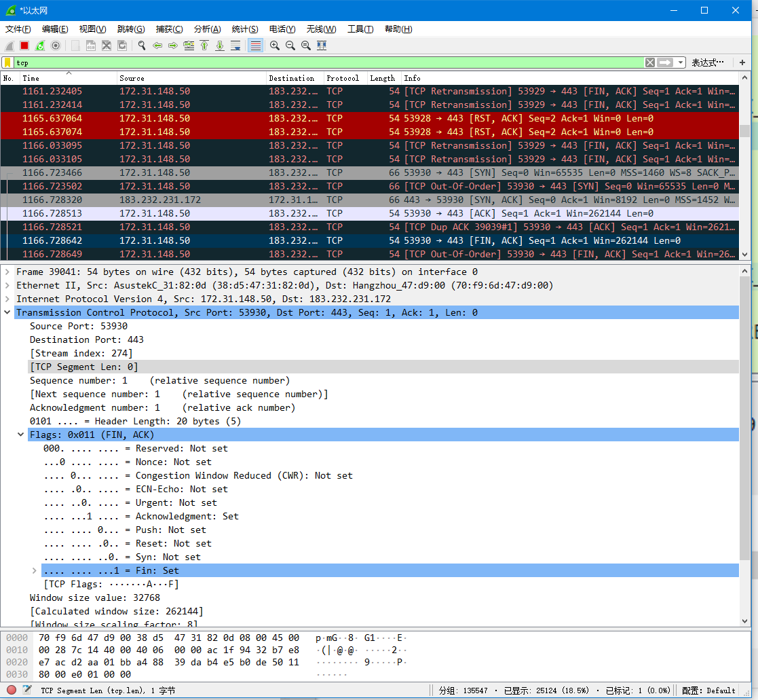Go forward to next packet arrow

click(x=172, y=45)
